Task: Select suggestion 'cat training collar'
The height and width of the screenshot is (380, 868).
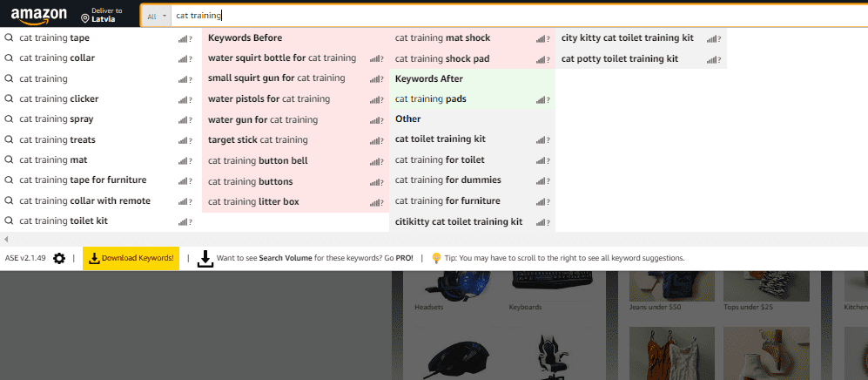Action: coord(57,58)
